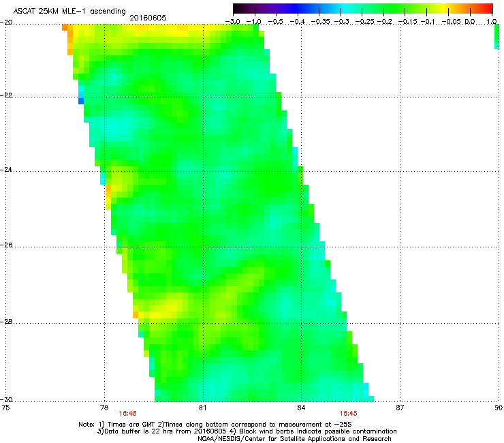Click the colorbar label -0.2
This screenshot has width=504, height=443.
384,22
